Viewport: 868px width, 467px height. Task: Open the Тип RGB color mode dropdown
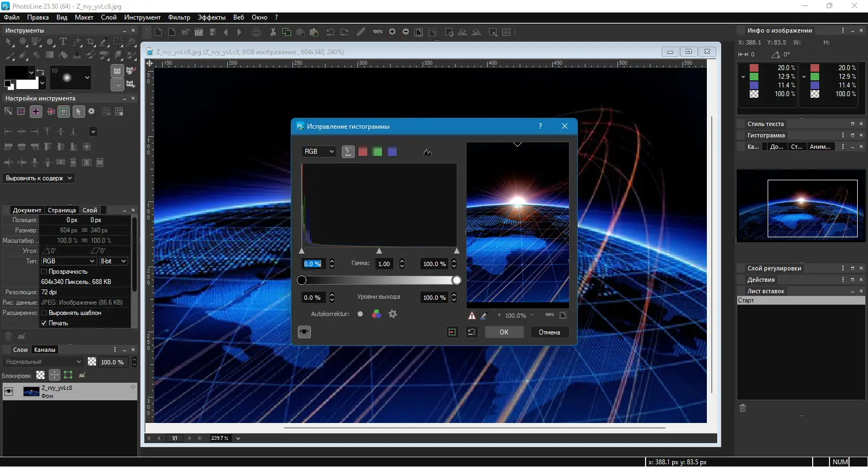click(68, 261)
